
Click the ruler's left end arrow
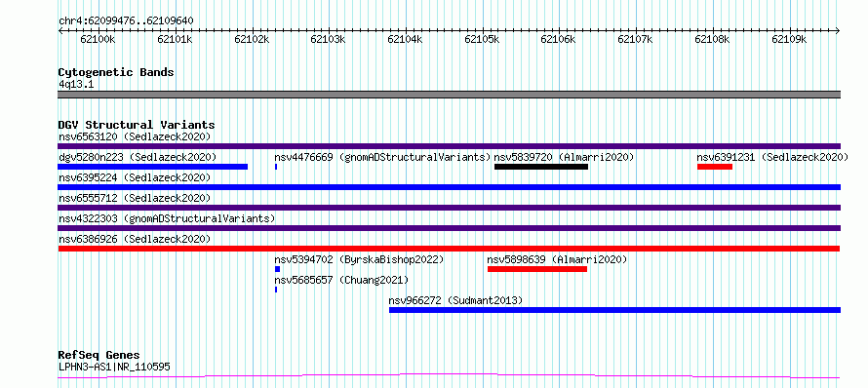(60, 30)
